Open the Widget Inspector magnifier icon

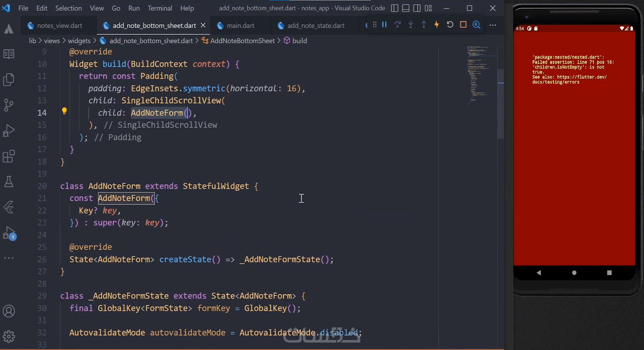[x=476, y=25]
